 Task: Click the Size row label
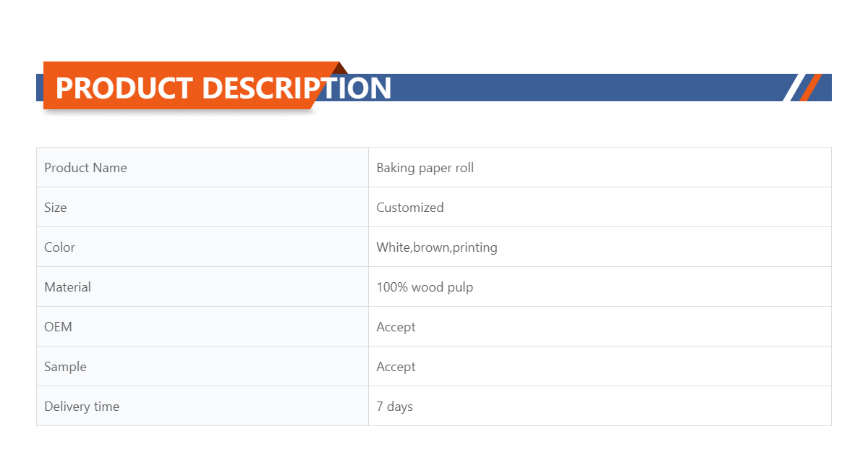[x=56, y=208]
